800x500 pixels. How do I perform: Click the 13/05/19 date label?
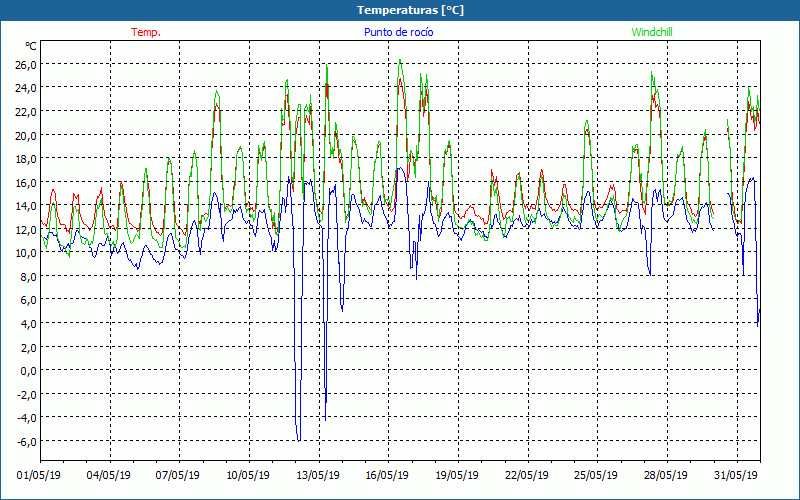[318, 476]
